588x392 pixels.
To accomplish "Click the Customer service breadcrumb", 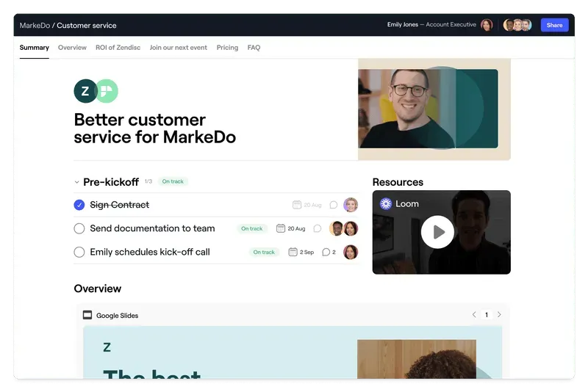I will pyautogui.click(x=86, y=26).
